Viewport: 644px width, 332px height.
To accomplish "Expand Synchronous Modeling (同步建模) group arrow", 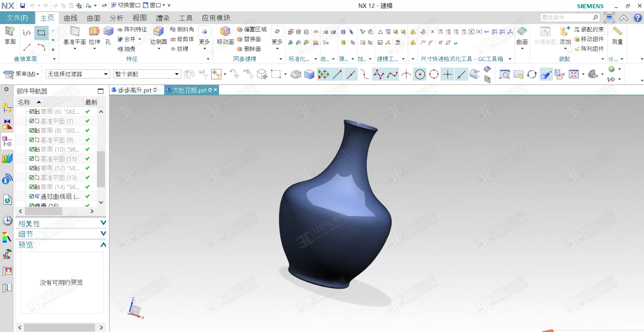I will pyautogui.click(x=281, y=59).
